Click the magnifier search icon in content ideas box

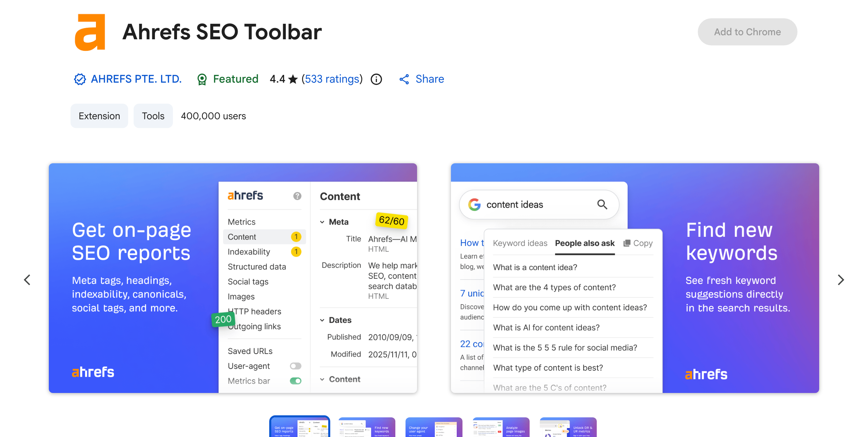(602, 204)
